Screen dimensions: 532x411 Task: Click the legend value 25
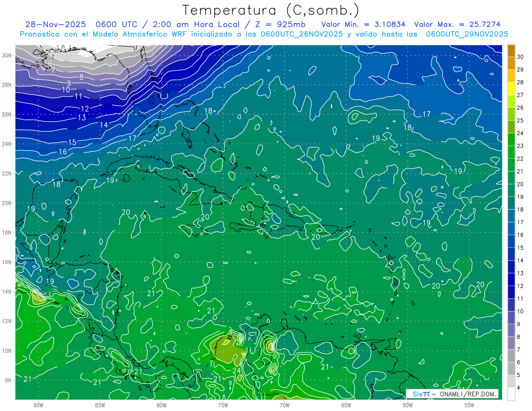coord(520,120)
